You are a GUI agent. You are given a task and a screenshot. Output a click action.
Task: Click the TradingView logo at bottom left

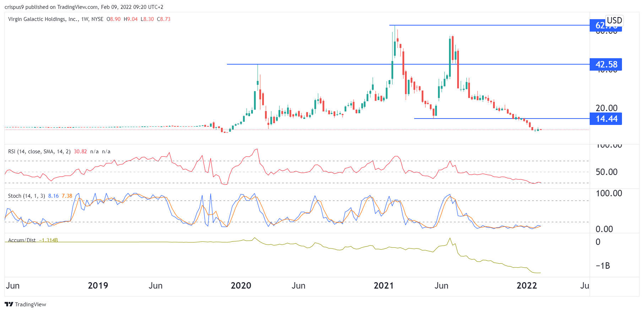(x=25, y=304)
